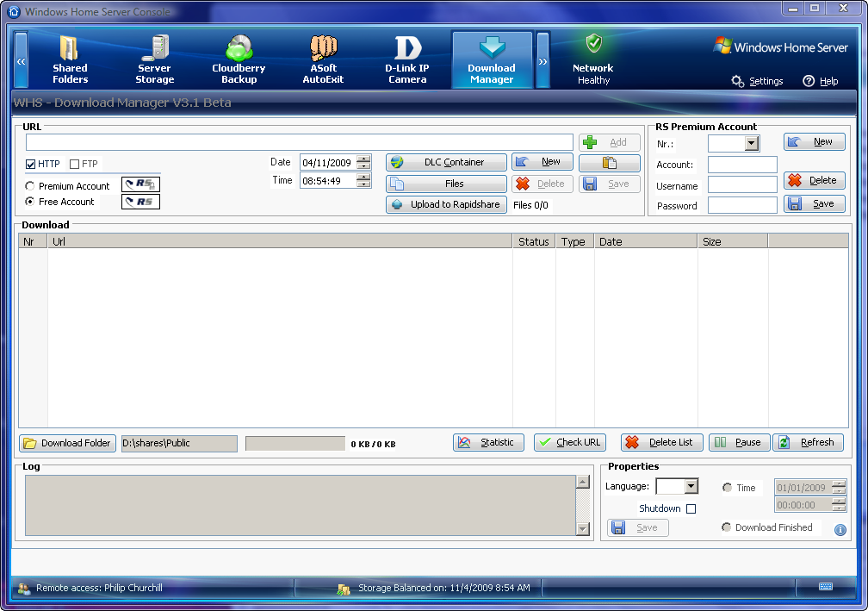Sort downloads by Status column header
Viewport: 868px width, 611px height.
coord(534,241)
